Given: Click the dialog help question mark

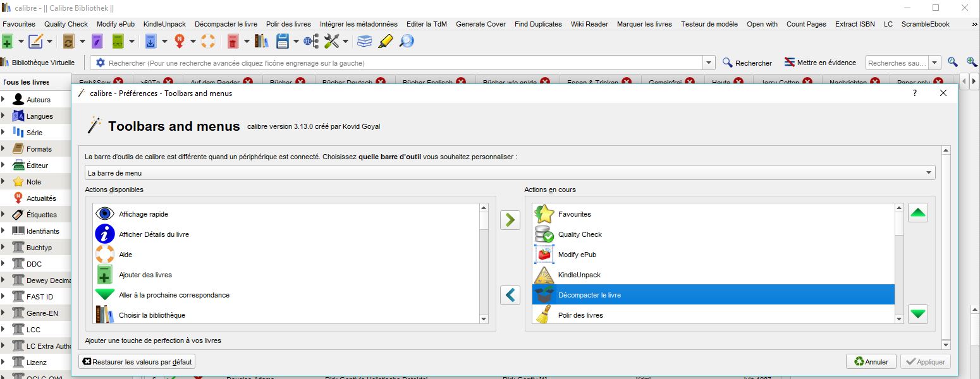Looking at the screenshot, I should click(915, 93).
